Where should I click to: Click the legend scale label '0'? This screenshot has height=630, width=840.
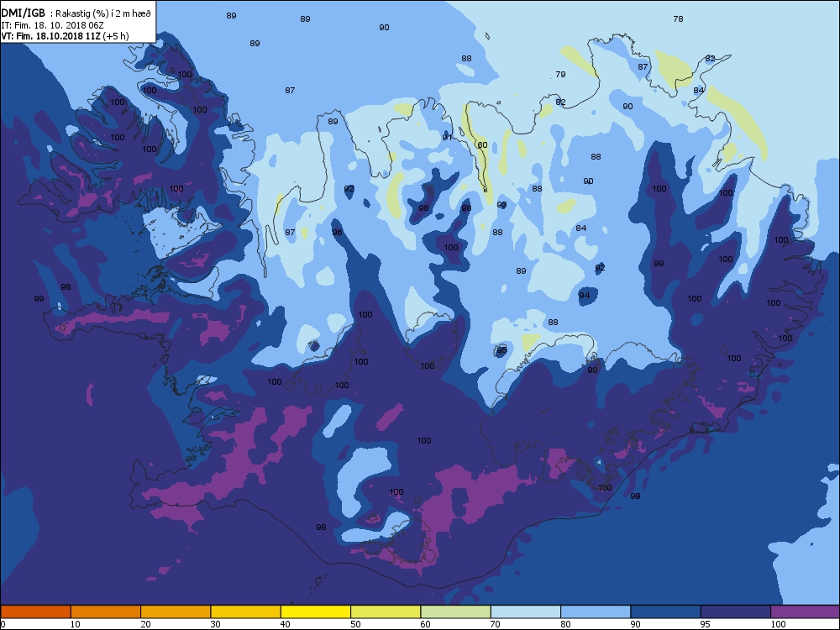pyautogui.click(x=3, y=624)
